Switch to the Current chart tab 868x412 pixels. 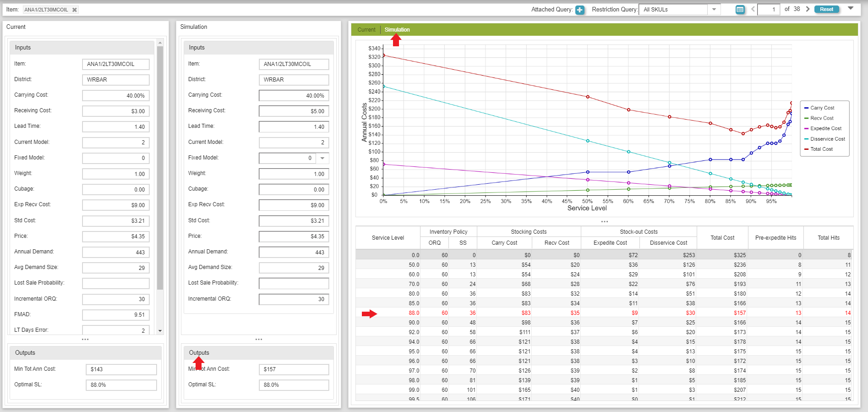tap(366, 30)
